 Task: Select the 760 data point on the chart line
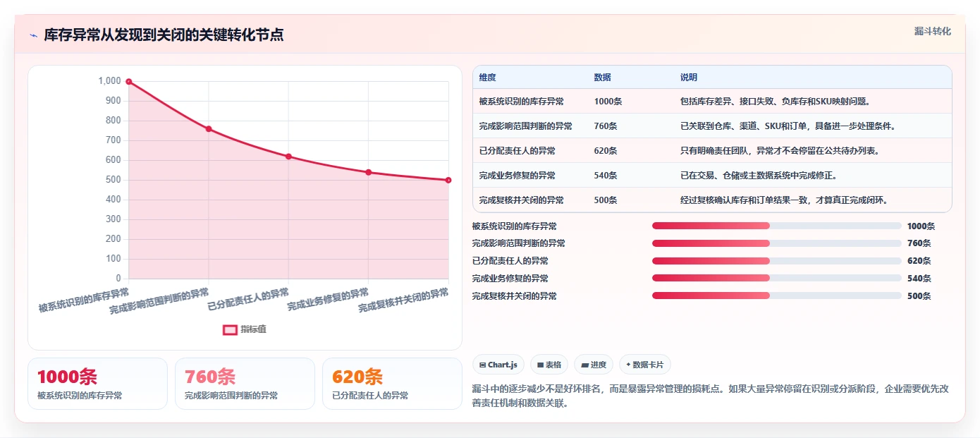(x=209, y=129)
